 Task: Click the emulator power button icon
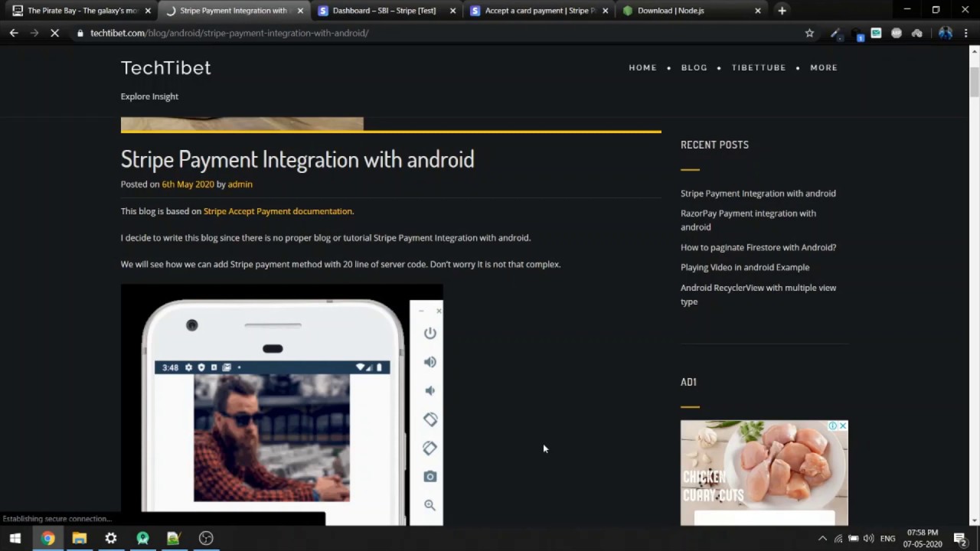[x=430, y=333]
